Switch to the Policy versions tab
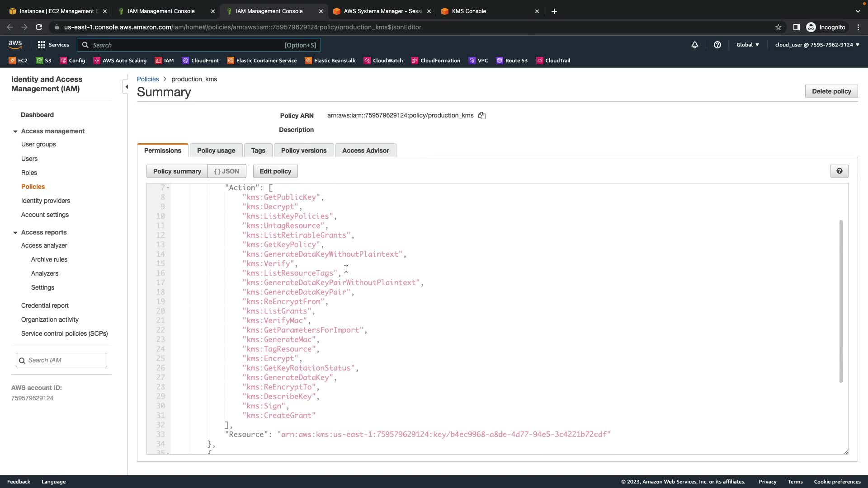The image size is (868, 488). (x=303, y=150)
